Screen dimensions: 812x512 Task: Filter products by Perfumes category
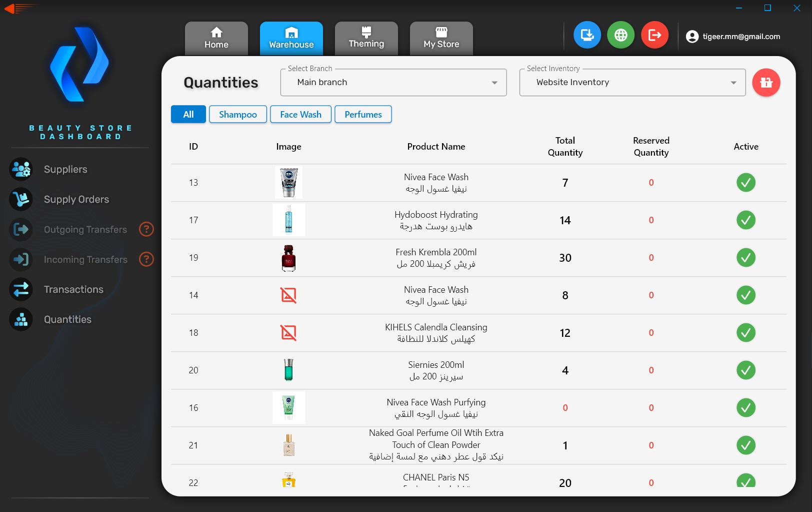click(363, 115)
